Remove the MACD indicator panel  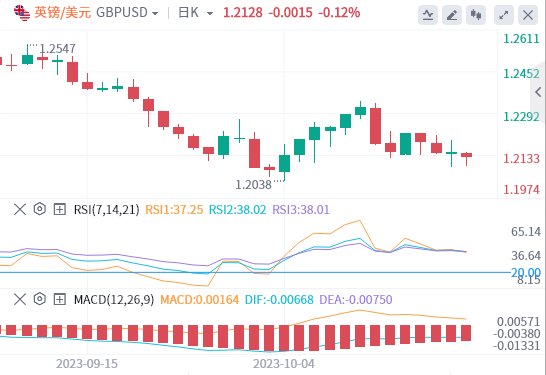tap(20, 299)
